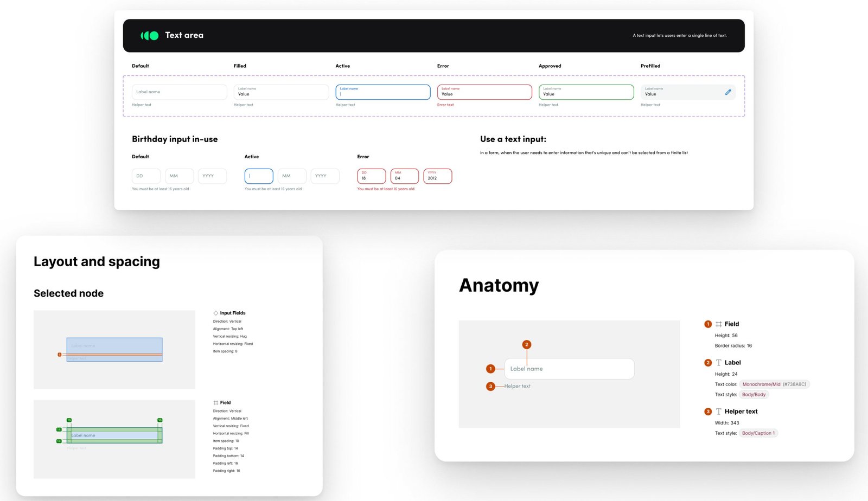Viewport: 868px width, 501px height.
Task: Click the Prefilled state grey Value input
Action: pos(688,92)
